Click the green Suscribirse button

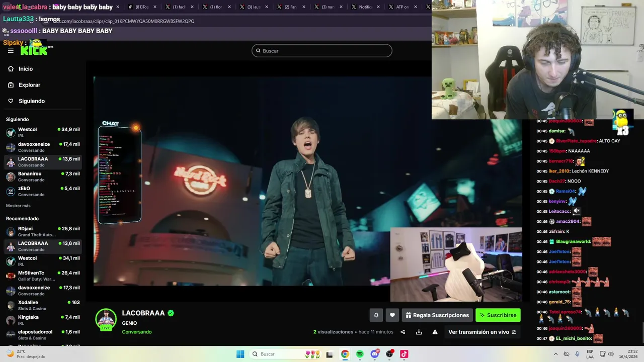[x=498, y=315]
